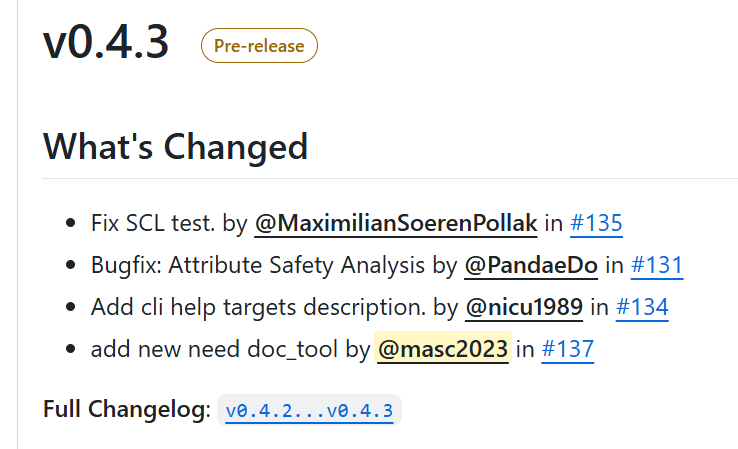
Task: Click the bullet before add new need doc_tool
Action: point(70,349)
